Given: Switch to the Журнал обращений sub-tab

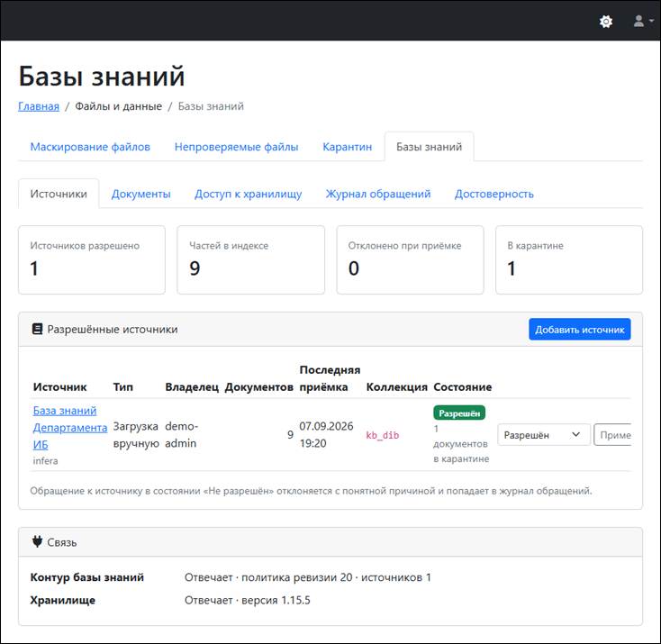Looking at the screenshot, I should point(377,194).
